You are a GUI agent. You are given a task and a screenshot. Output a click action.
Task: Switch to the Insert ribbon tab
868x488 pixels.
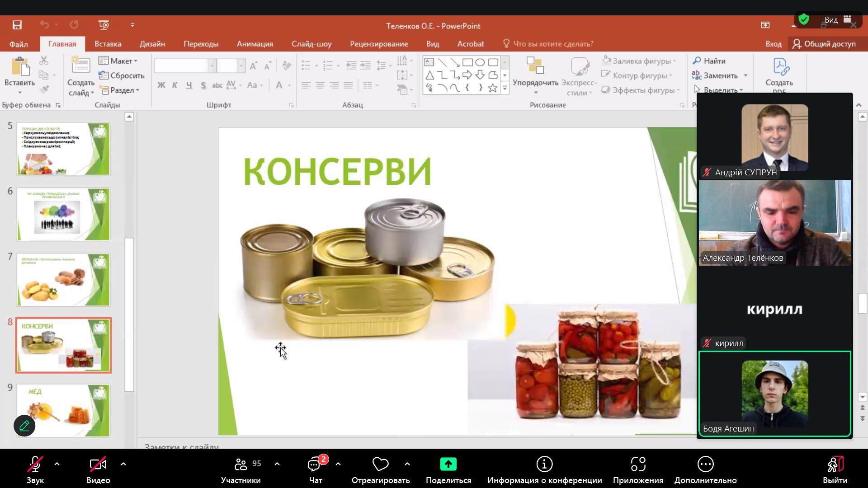[x=108, y=44]
